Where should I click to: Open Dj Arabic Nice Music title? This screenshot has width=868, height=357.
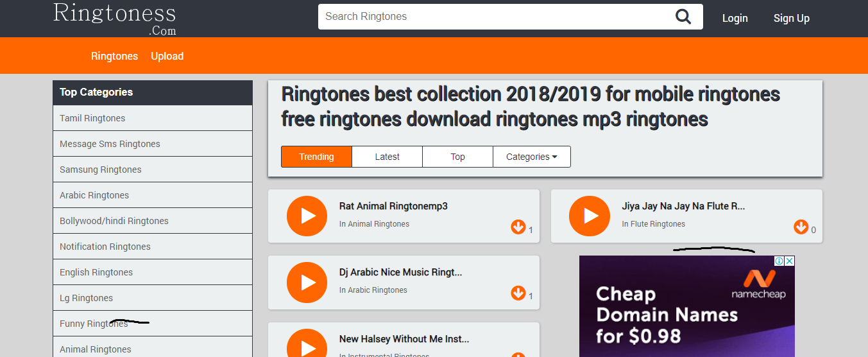[400, 272]
